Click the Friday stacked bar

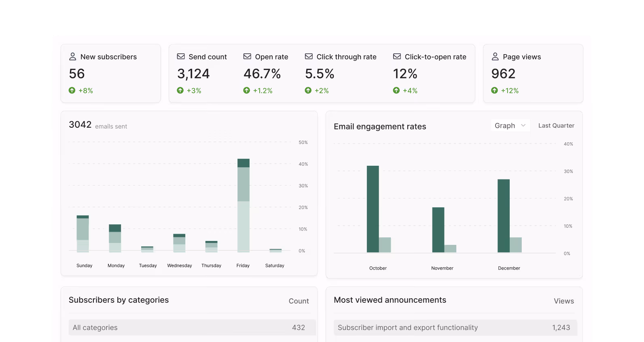[244, 205]
